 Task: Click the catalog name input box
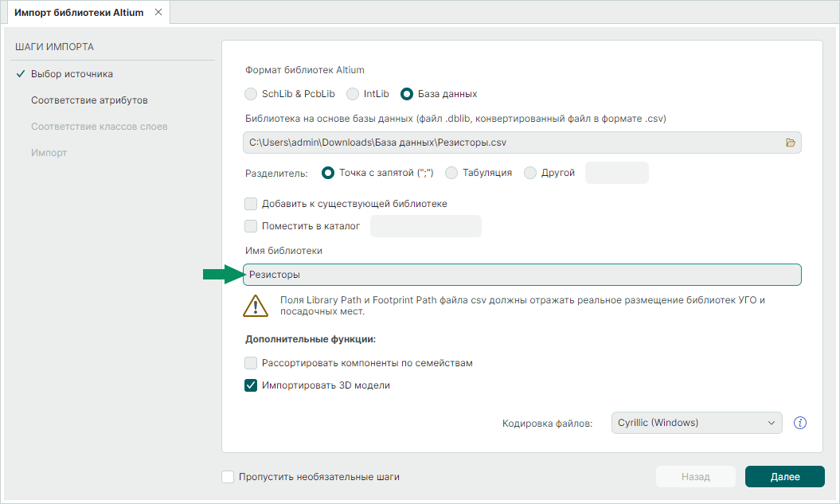(426, 226)
